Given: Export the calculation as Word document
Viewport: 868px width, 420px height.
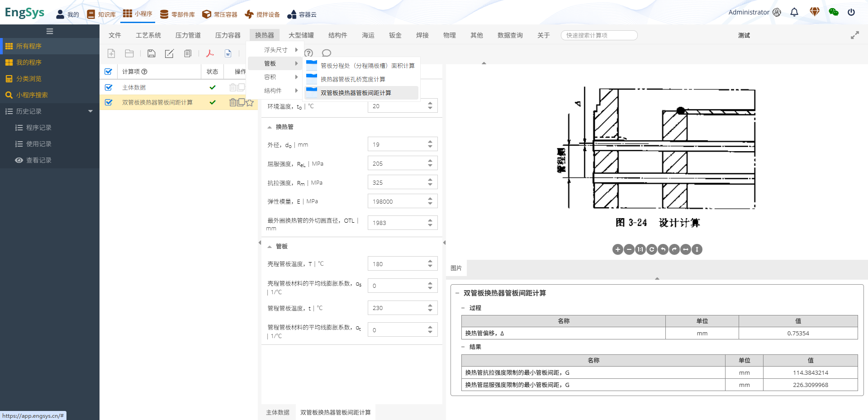Looking at the screenshot, I should 228,53.
